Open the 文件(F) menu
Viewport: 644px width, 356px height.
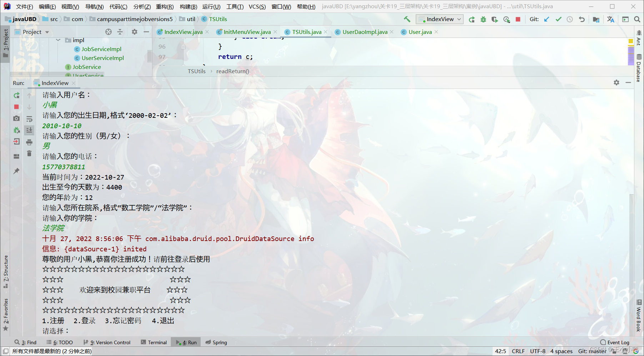(x=24, y=6)
